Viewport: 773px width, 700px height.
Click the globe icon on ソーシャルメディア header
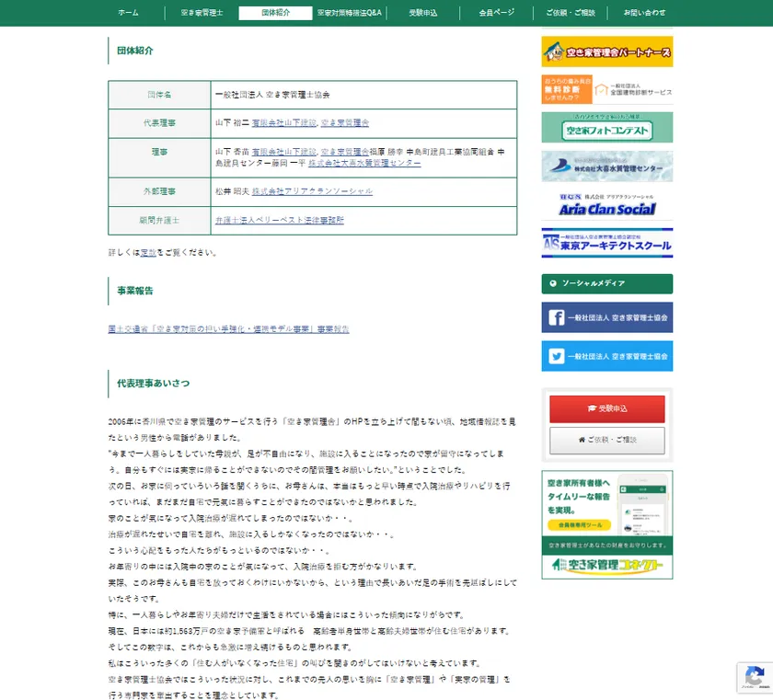[554, 284]
